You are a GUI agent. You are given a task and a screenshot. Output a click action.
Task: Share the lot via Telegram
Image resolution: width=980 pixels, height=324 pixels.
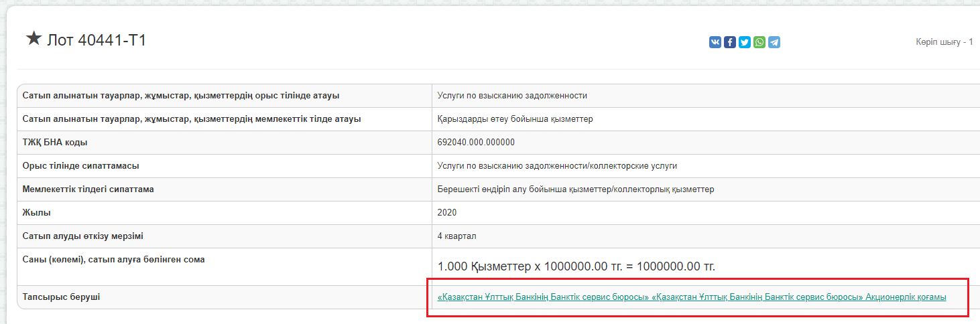774,42
